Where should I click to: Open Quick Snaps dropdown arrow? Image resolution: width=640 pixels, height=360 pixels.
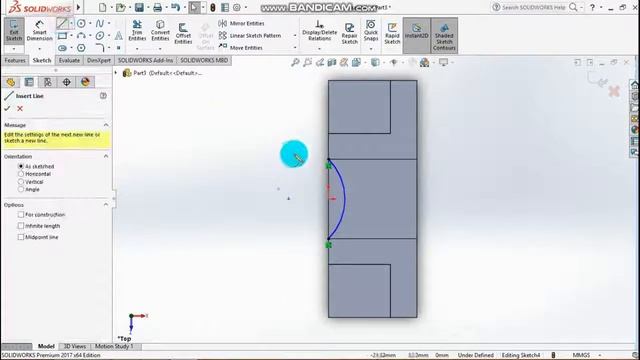371,49
